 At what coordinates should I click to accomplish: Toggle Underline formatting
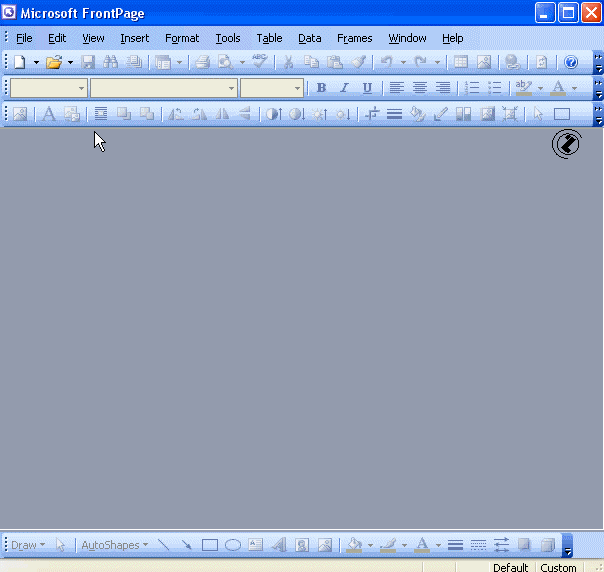367,88
